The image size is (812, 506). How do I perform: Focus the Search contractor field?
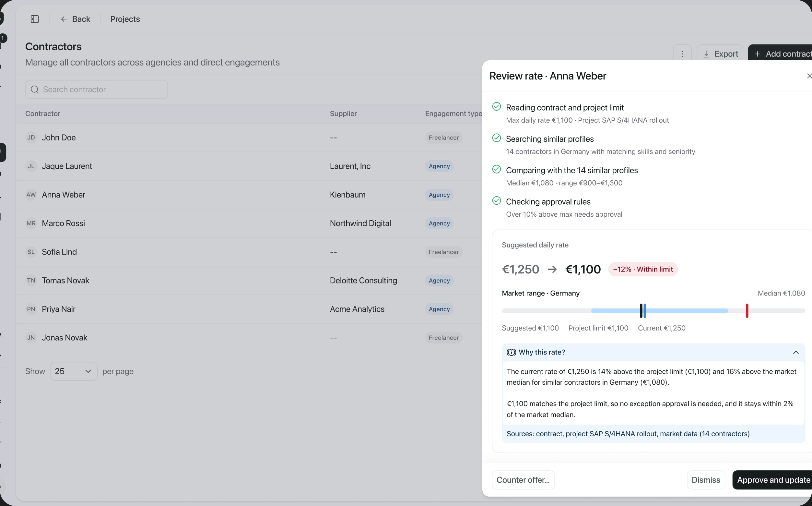[97, 89]
